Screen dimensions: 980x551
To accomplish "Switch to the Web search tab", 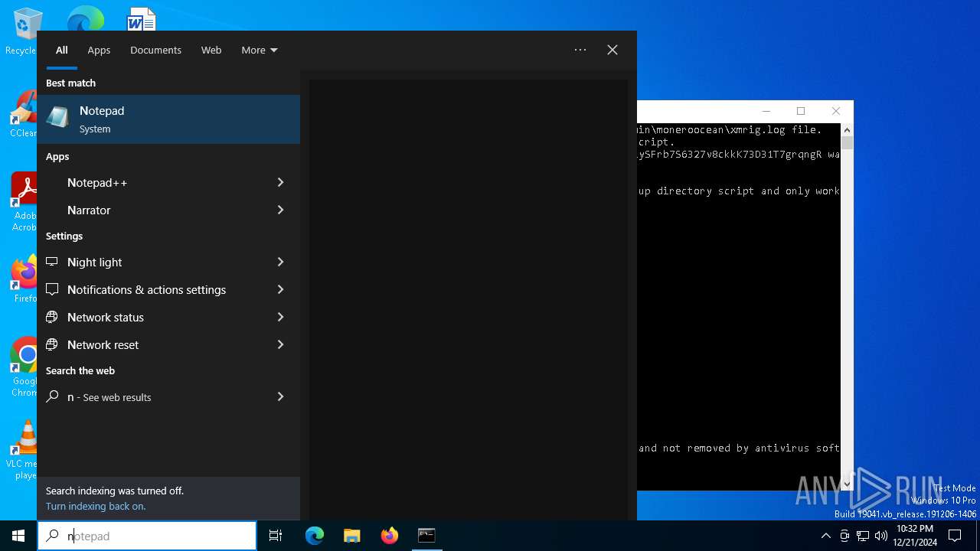I will (x=211, y=50).
